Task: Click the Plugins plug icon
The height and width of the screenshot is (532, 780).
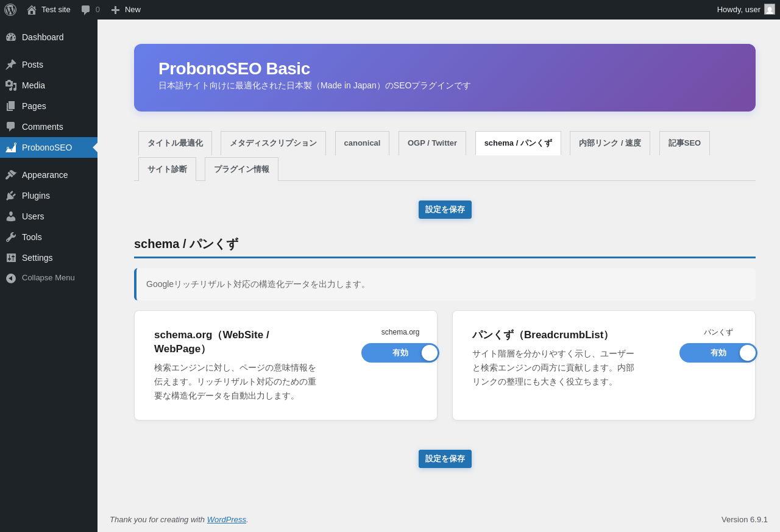Action: 11,196
